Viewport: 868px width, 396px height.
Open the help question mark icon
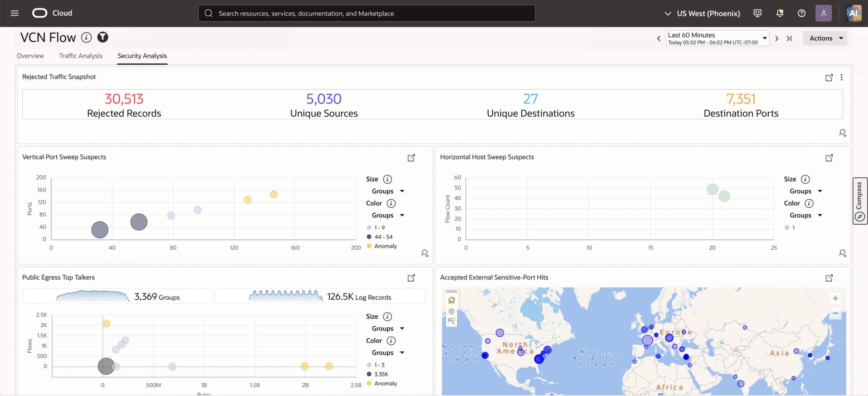[x=802, y=13]
